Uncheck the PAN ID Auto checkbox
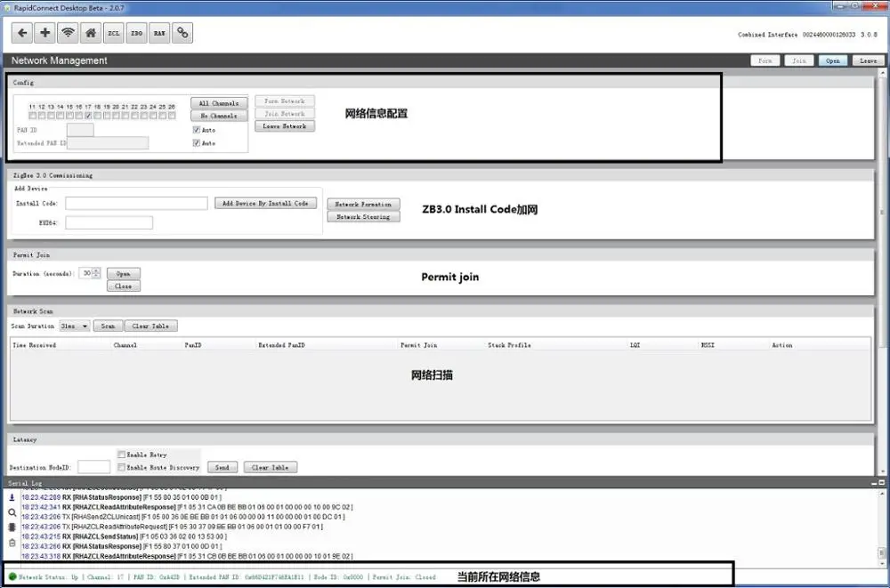890x588 pixels. [x=197, y=130]
